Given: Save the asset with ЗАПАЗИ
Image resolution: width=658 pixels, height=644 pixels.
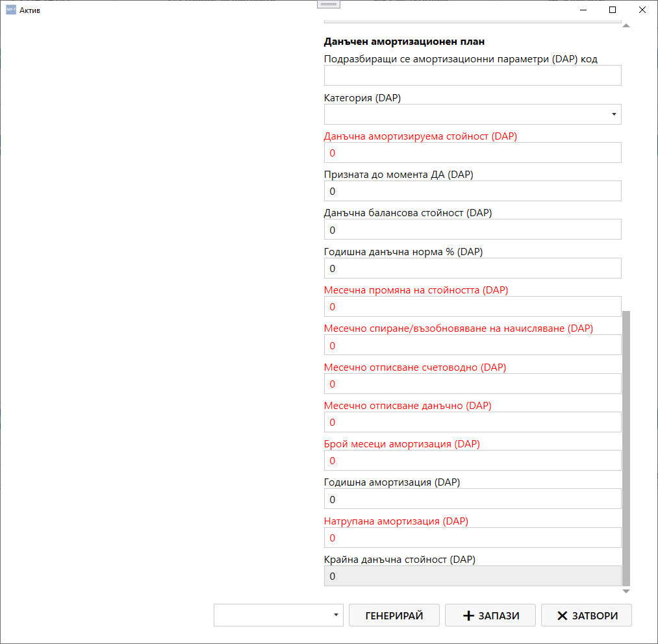Looking at the screenshot, I should coord(490,615).
